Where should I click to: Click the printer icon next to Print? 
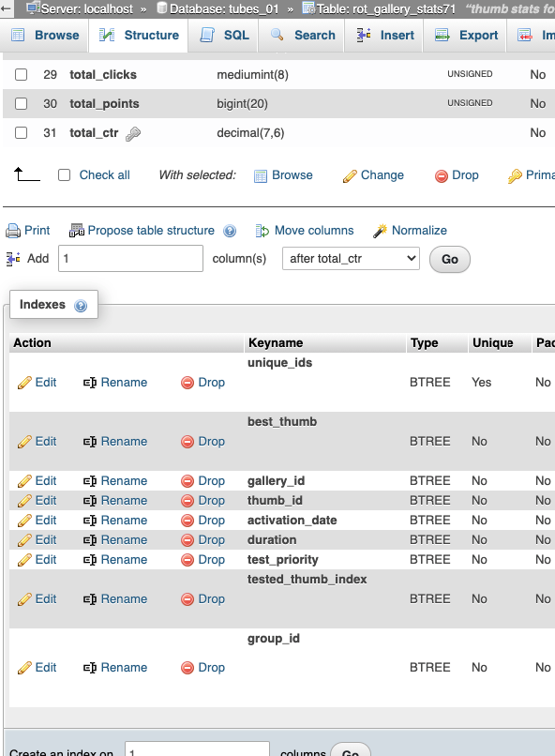click(x=13, y=231)
